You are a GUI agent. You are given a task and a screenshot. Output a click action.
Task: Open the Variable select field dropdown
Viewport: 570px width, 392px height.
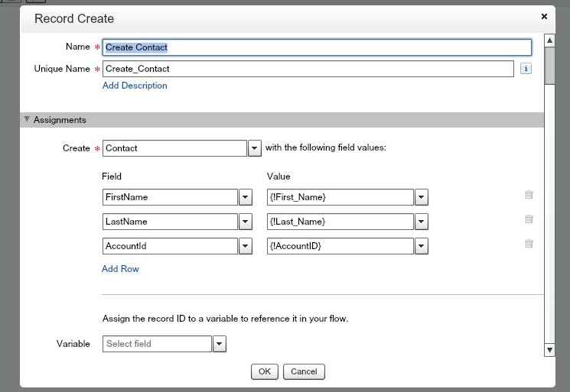tap(219, 344)
